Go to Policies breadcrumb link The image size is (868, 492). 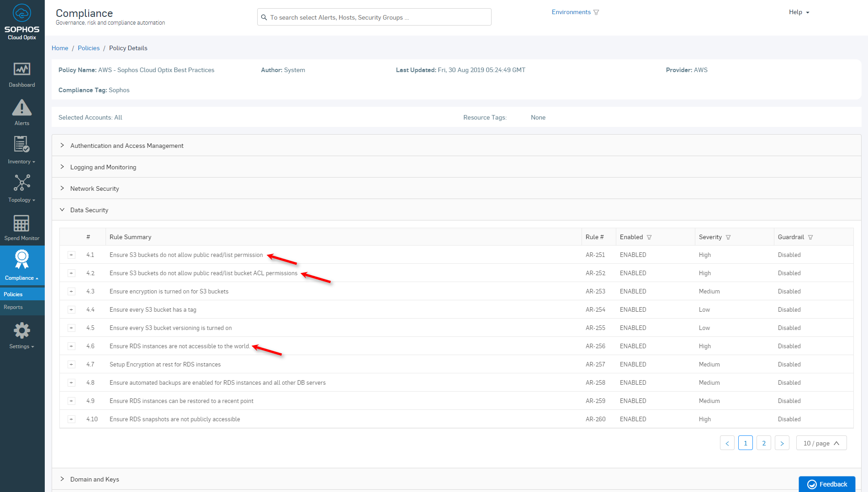89,48
